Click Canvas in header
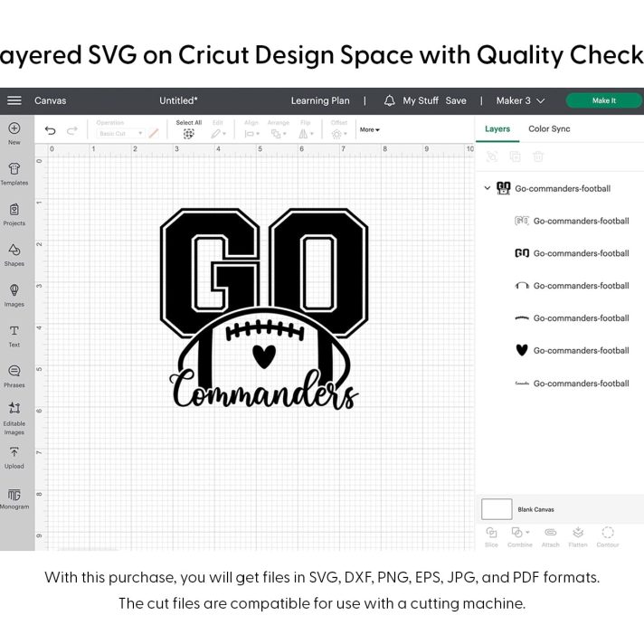This screenshot has width=644, height=644. (50, 100)
